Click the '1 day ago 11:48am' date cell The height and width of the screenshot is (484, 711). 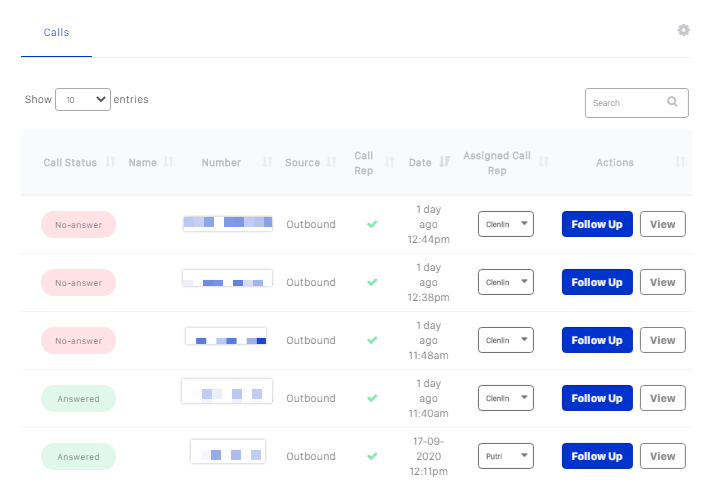click(x=429, y=340)
